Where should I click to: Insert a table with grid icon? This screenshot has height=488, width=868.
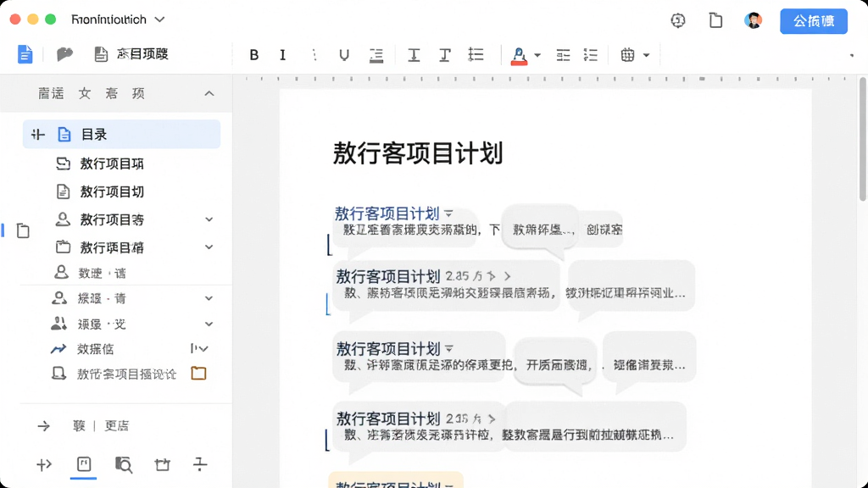(x=627, y=55)
